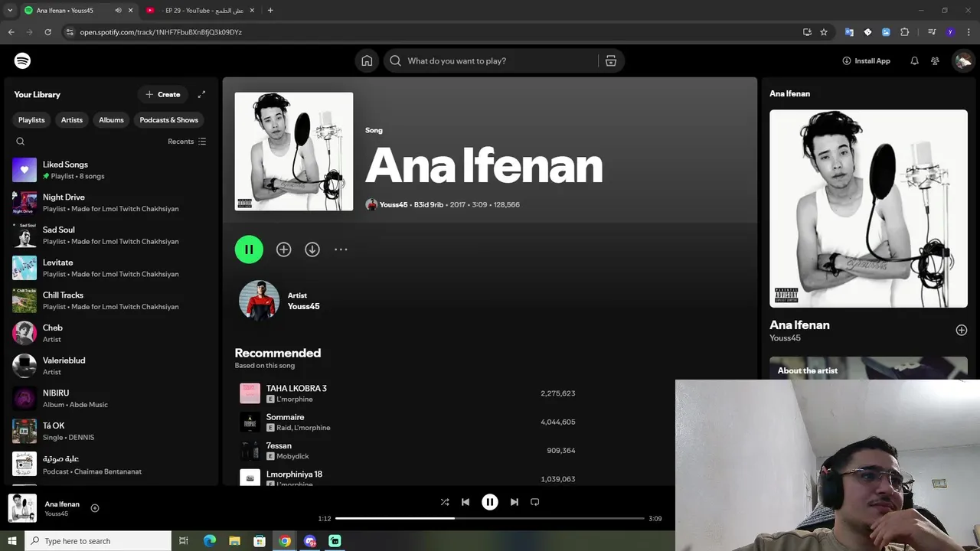Open Chrome extensions puzzle icon

coord(905,32)
